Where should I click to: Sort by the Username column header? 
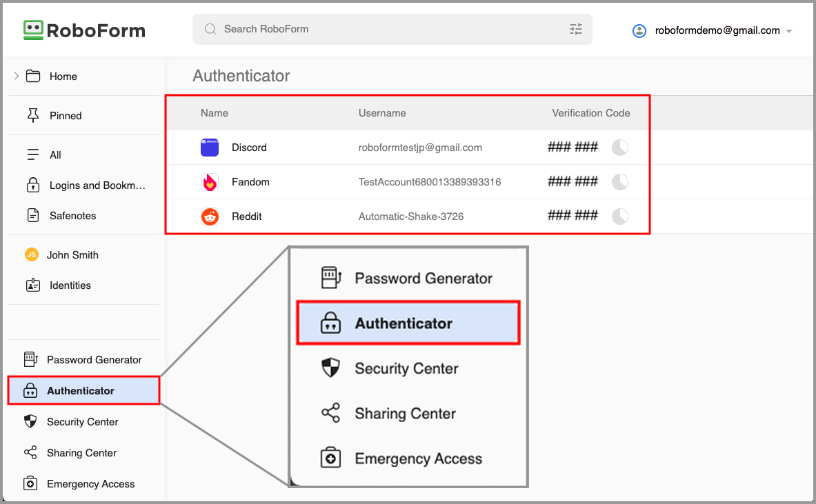tap(382, 113)
